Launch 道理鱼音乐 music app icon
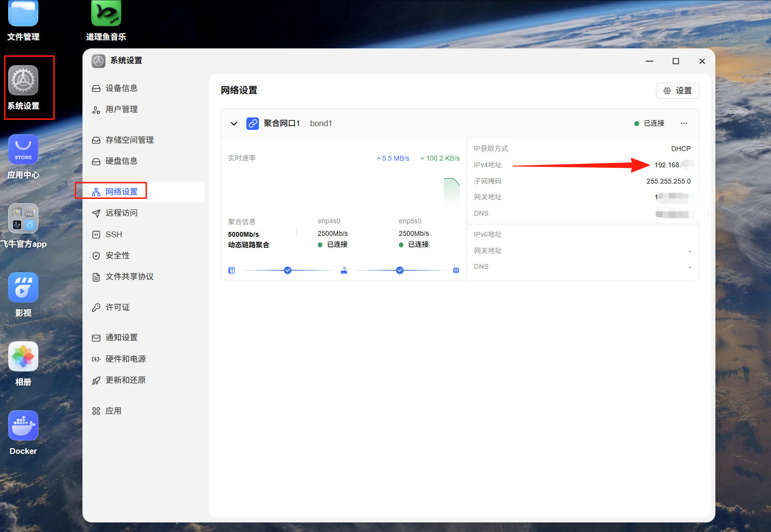771x532 pixels. click(106, 12)
